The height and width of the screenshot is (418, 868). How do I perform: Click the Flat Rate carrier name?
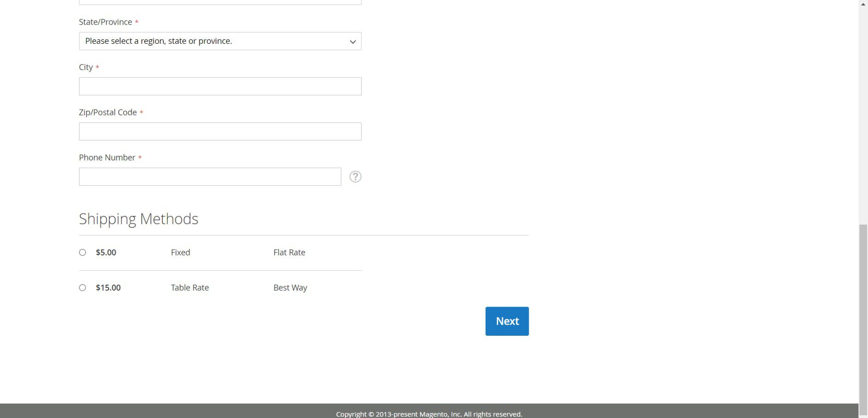click(x=289, y=252)
